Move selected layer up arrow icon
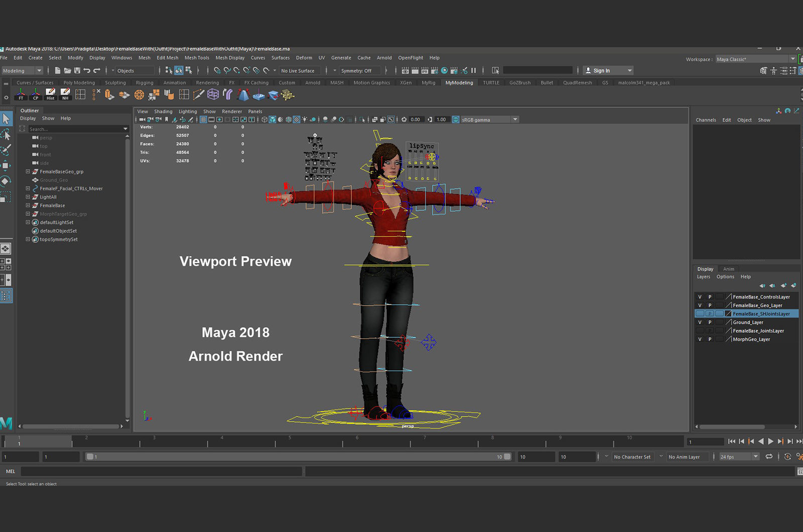Screen dimensions: 803x532 coord(762,286)
